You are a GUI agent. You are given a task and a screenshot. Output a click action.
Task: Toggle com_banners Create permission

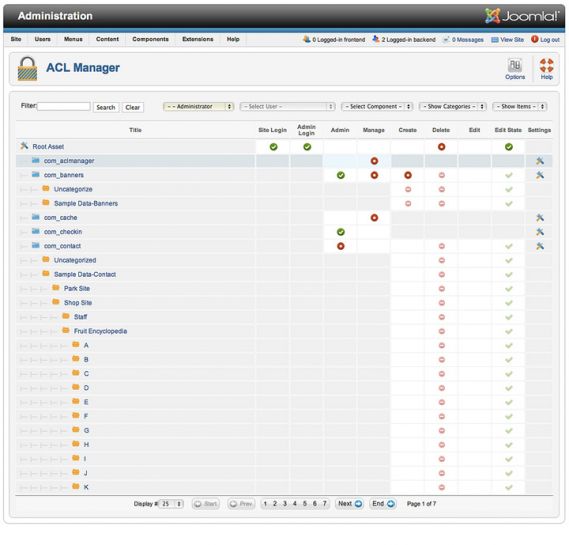tap(408, 175)
